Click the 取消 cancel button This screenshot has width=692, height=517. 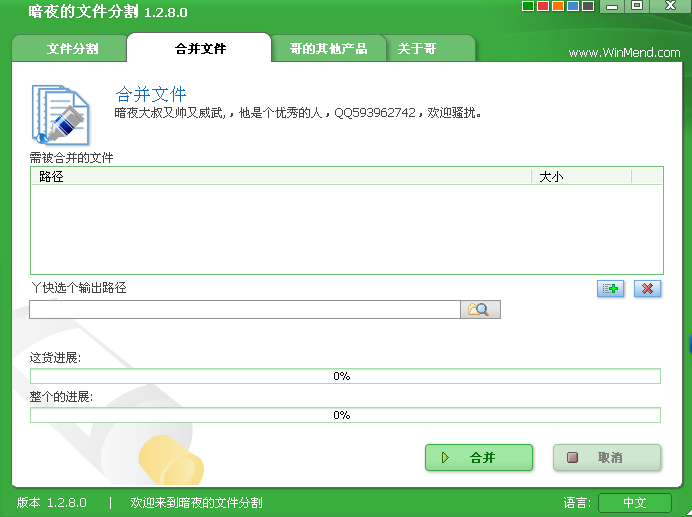(607, 457)
